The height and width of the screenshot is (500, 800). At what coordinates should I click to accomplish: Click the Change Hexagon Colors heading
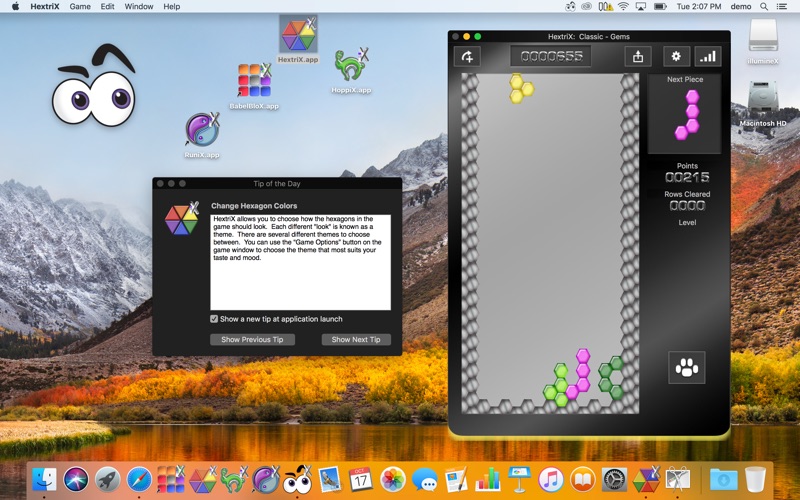tap(254, 206)
